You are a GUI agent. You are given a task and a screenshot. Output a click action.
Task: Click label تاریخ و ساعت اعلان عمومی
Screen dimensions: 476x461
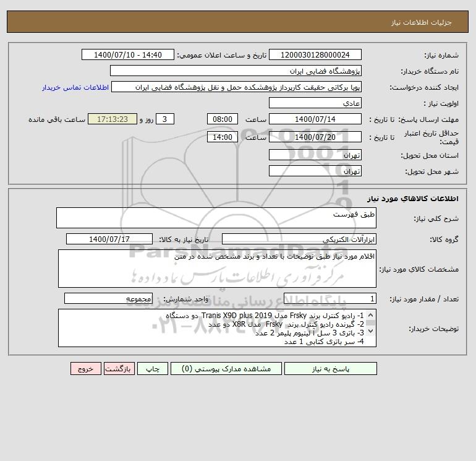point(221,55)
